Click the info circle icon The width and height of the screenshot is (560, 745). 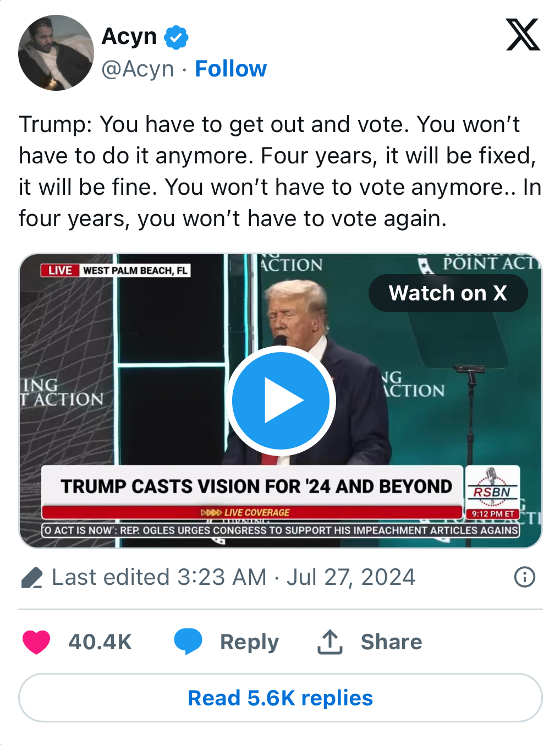pyautogui.click(x=524, y=577)
